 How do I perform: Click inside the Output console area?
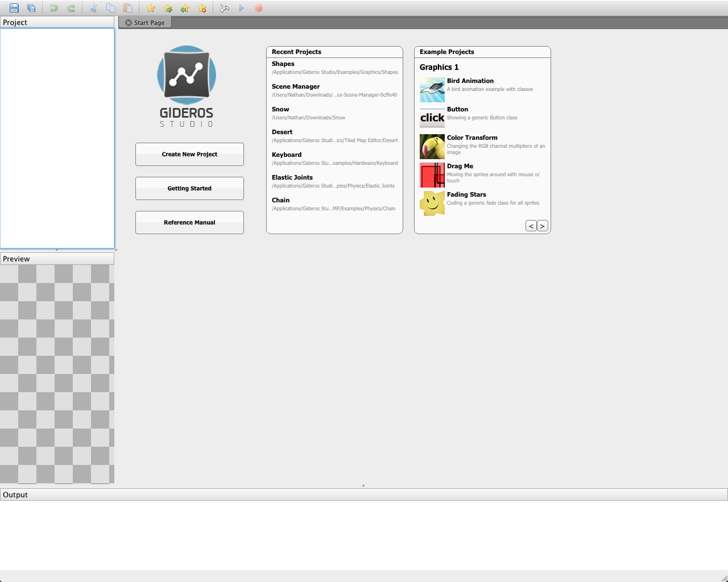click(x=364, y=535)
